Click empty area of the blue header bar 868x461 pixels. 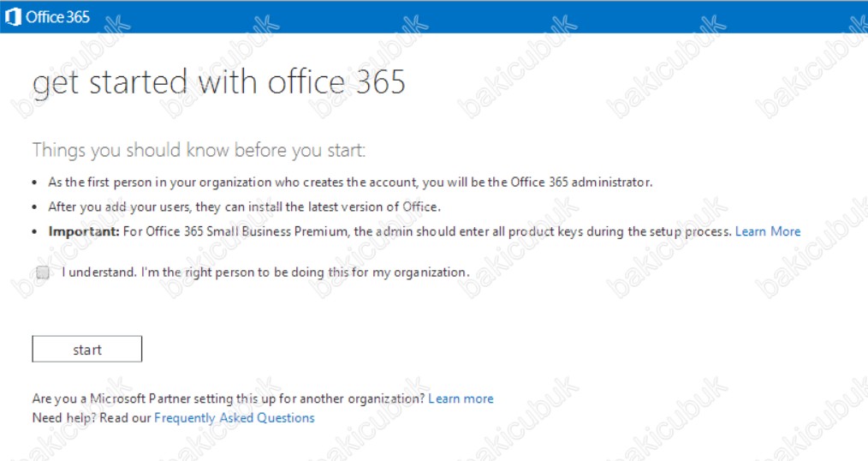[x=476, y=16]
